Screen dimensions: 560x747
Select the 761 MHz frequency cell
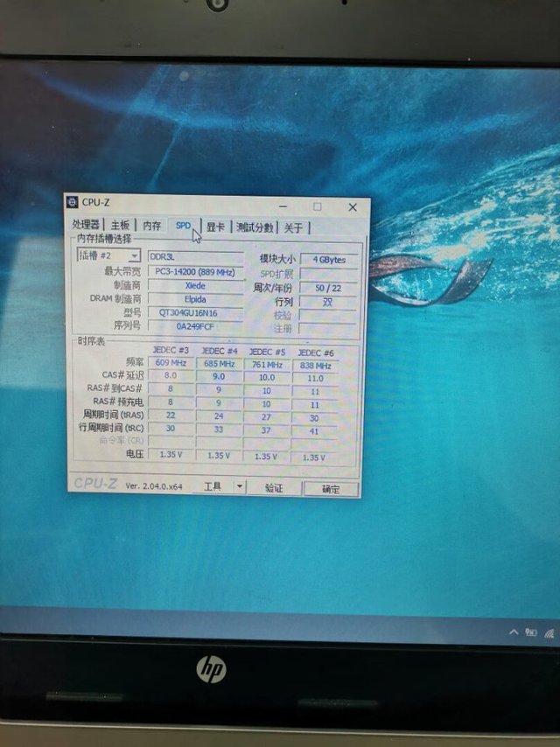coord(267,365)
